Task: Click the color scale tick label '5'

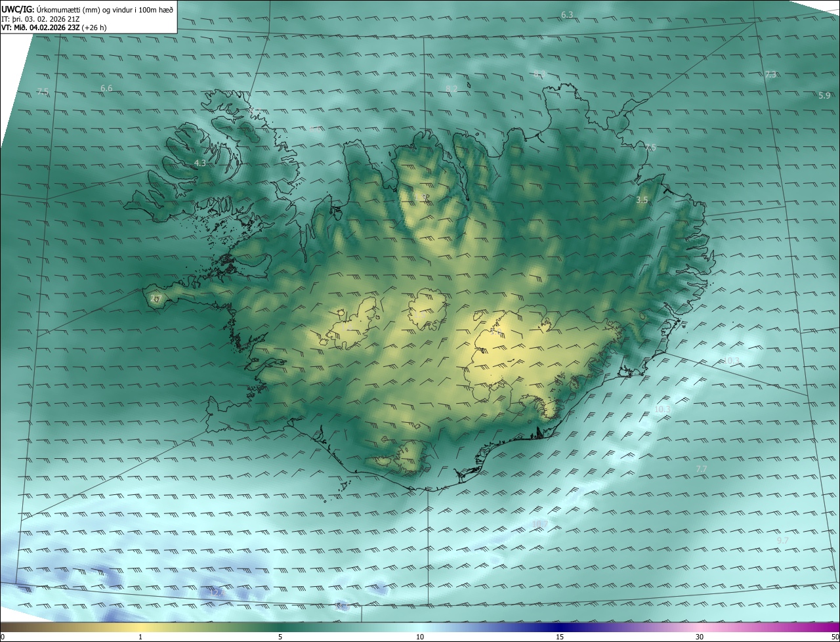Action: pyautogui.click(x=280, y=637)
